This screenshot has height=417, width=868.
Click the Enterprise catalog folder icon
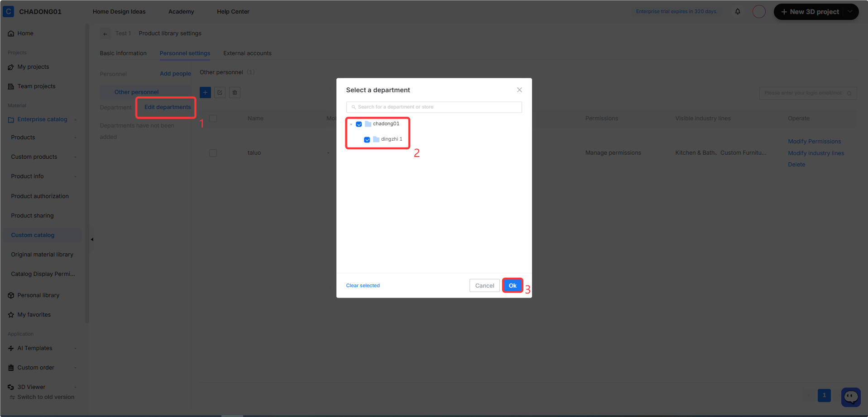pos(11,119)
